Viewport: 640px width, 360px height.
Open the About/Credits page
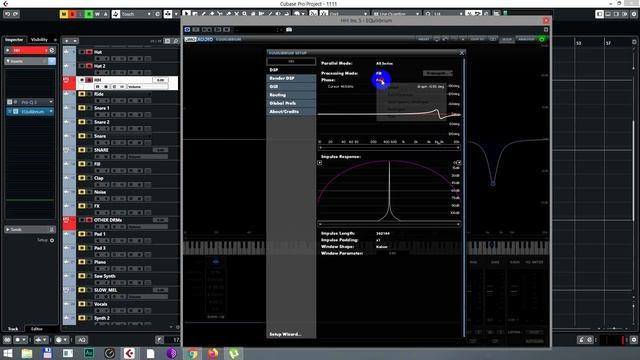[291, 111]
